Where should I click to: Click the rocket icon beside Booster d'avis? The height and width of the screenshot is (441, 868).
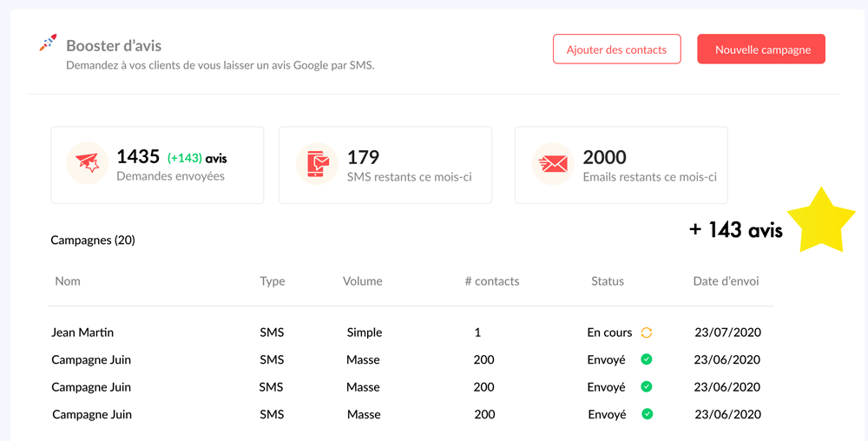point(48,43)
